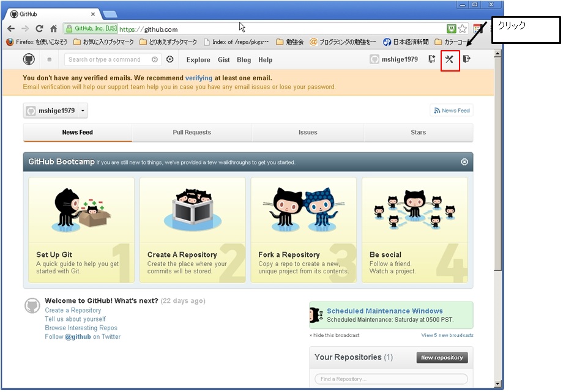Image resolution: width=566 pixels, height=392 pixels.
Task: Open プログラミングの勉強を bookmark
Action: click(x=343, y=42)
